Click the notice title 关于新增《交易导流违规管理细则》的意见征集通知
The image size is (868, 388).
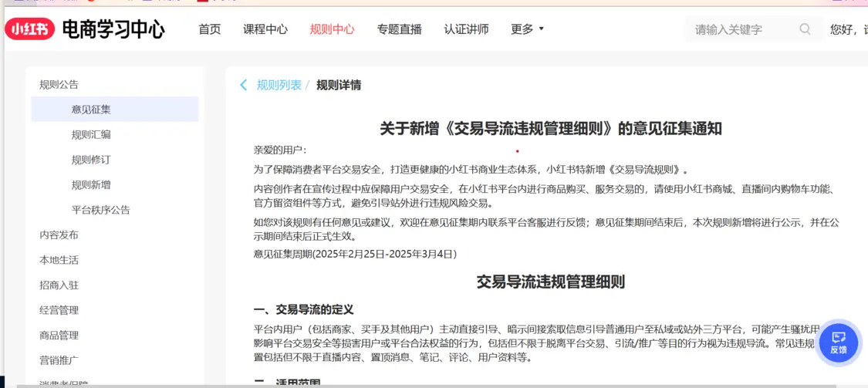click(x=550, y=128)
